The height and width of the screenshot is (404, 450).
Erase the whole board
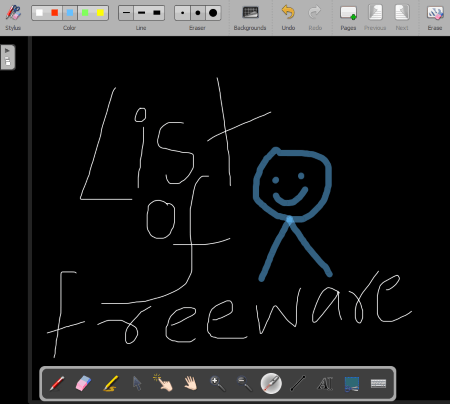[435, 17]
